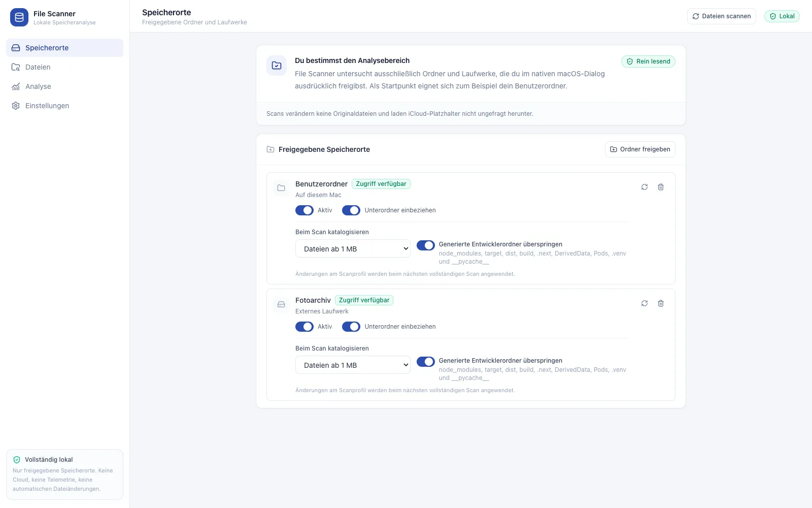This screenshot has height=508, width=812.
Task: Open Benutzerordner file size dropdown
Action: click(x=353, y=249)
